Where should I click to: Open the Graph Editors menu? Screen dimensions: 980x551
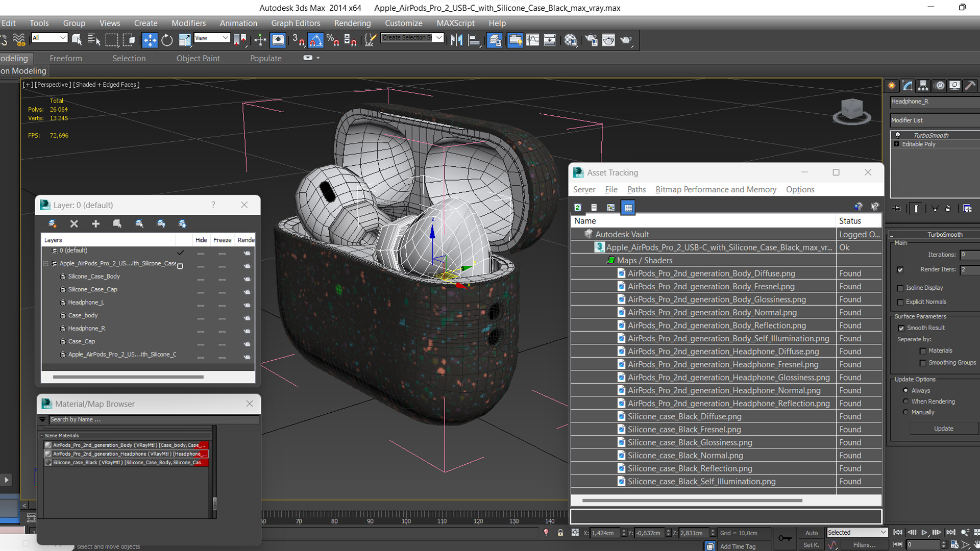[x=296, y=23]
